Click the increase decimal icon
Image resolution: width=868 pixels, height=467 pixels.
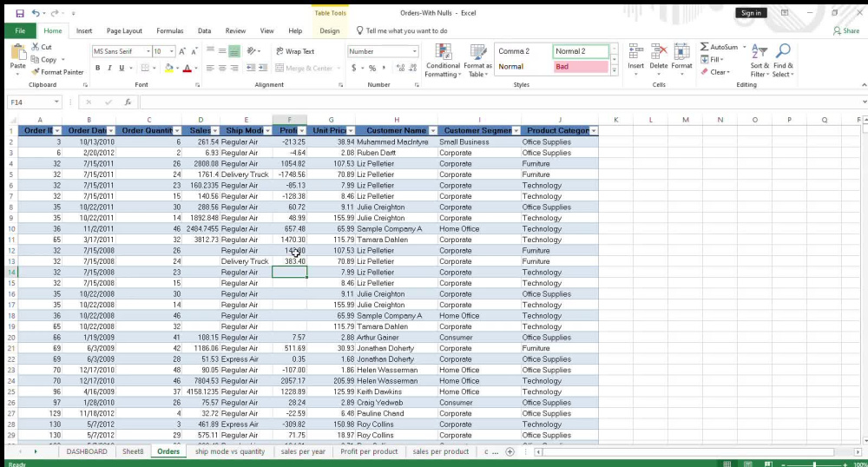pos(400,68)
